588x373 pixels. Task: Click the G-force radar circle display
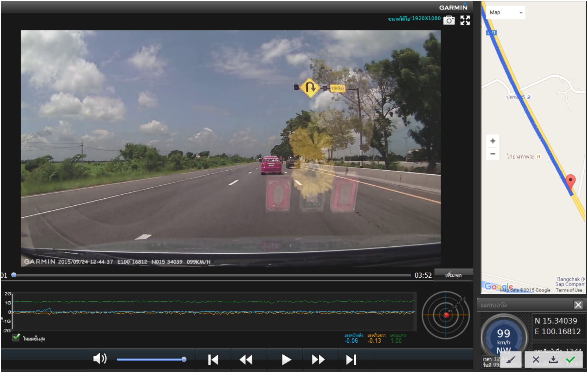446,315
